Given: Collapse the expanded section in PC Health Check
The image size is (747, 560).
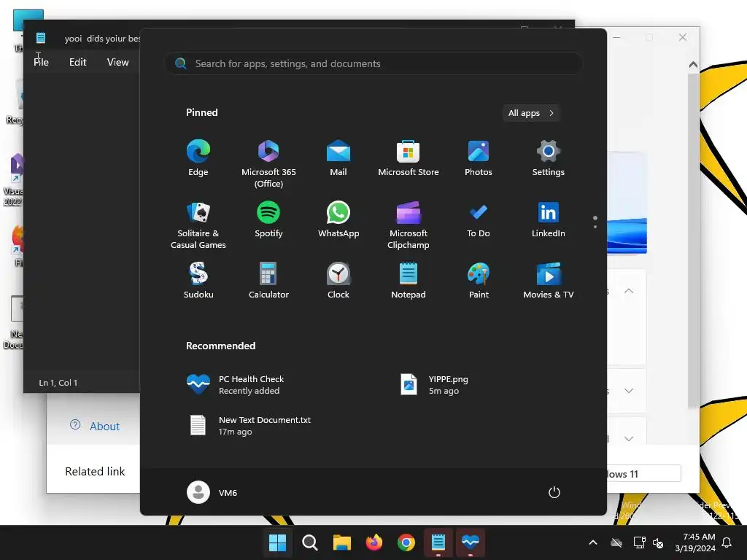Looking at the screenshot, I should [x=629, y=291].
